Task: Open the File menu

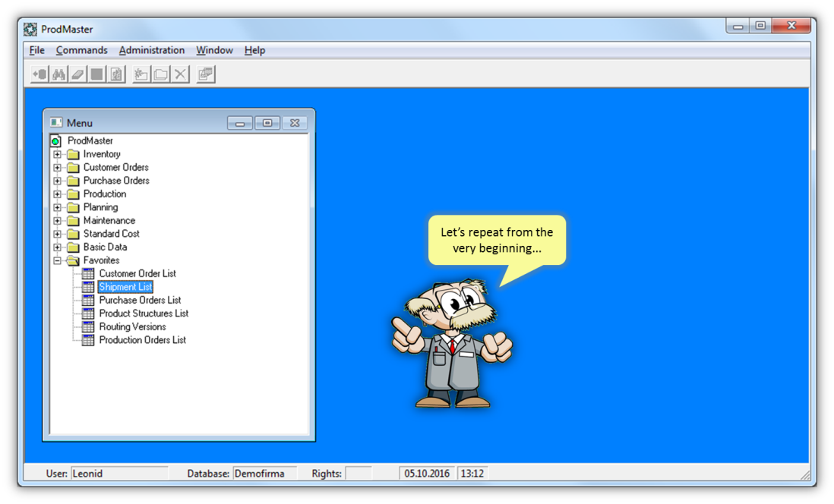Action: pyautogui.click(x=36, y=50)
